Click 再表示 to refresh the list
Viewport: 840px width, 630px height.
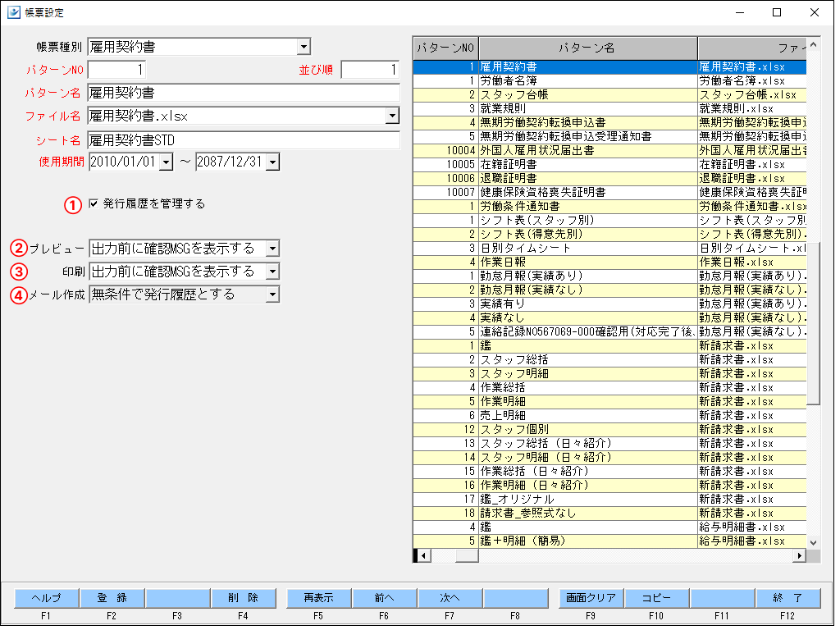click(x=316, y=598)
